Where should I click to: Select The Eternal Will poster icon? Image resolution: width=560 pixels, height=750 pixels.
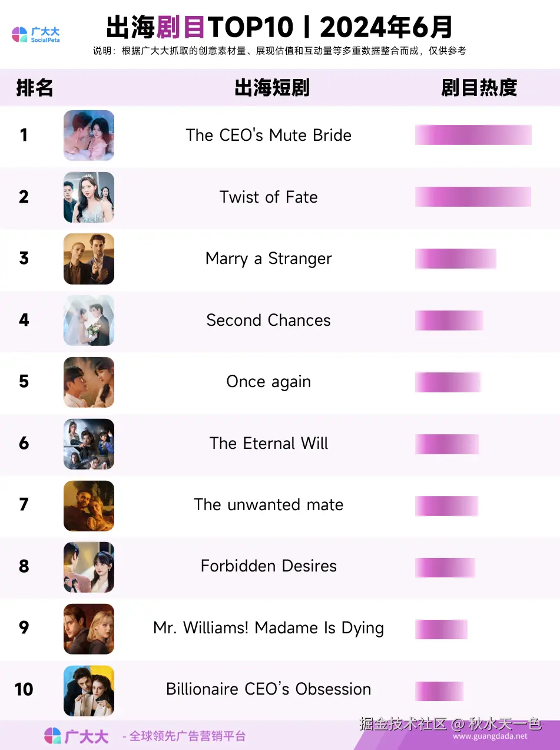89,444
